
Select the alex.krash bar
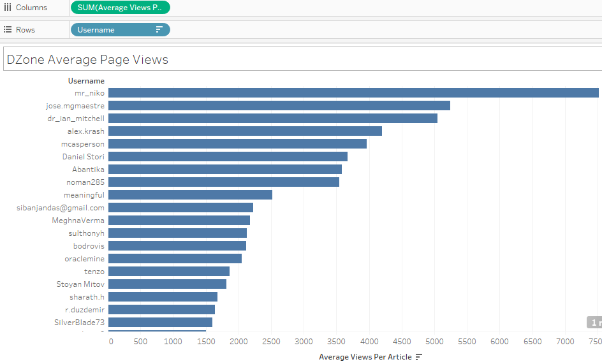pyautogui.click(x=245, y=131)
